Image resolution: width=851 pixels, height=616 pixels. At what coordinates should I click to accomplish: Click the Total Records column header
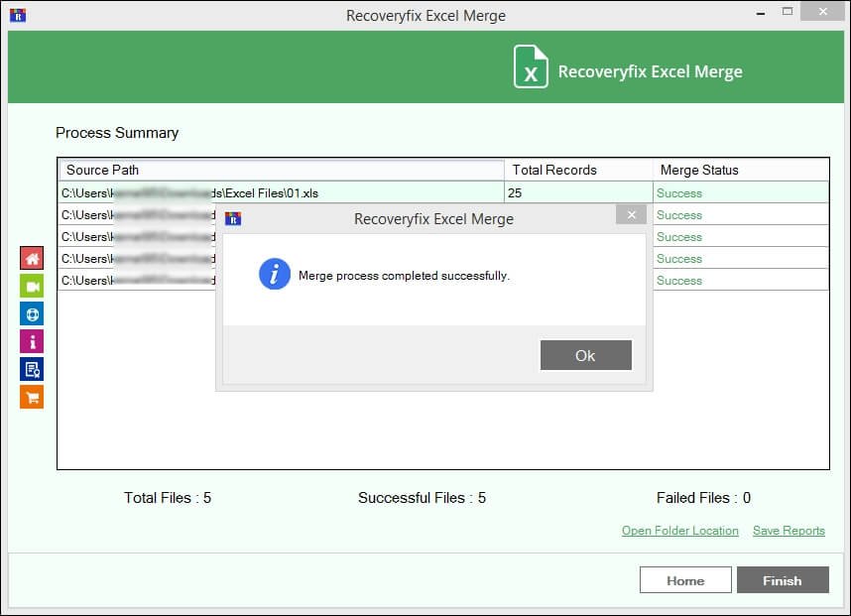pos(578,170)
